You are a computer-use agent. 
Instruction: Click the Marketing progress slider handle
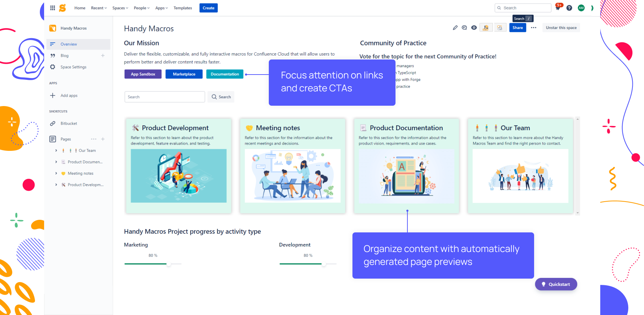pyautogui.click(x=169, y=264)
